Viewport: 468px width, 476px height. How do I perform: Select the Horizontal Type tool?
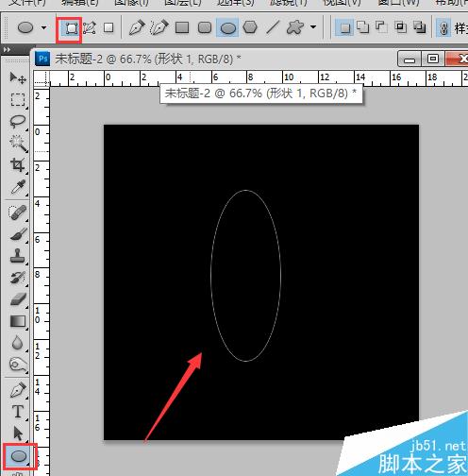[18, 412]
